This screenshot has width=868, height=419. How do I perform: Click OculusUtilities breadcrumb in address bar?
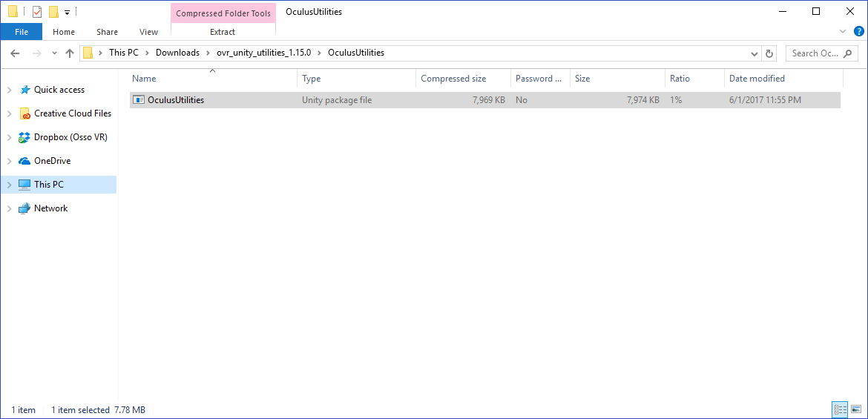356,53
